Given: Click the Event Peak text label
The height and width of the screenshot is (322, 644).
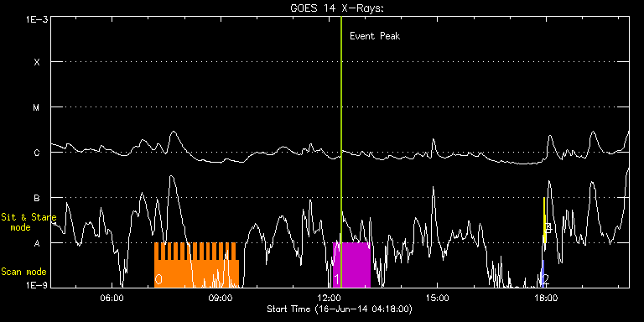Looking at the screenshot, I should click(x=375, y=36).
